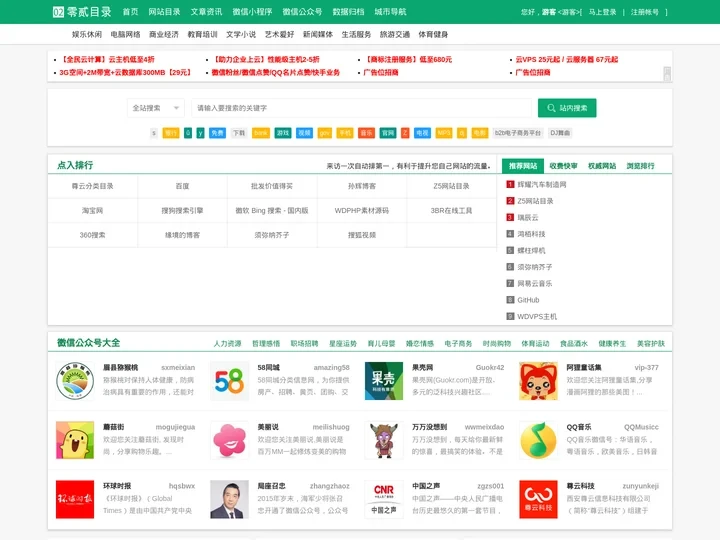Open the 尊云科技 red logo
Screen dimensions: 720x540
tap(538, 500)
